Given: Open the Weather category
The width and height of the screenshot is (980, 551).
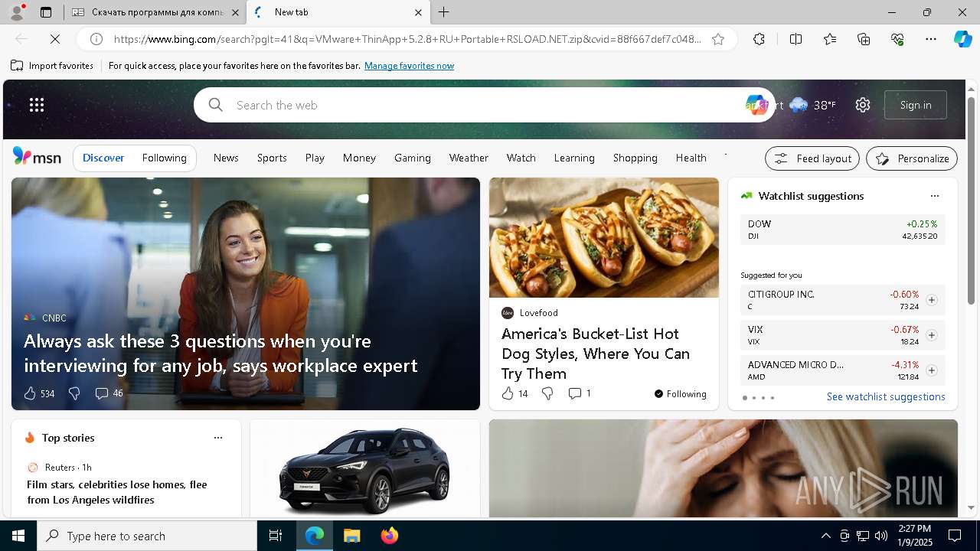Looking at the screenshot, I should (x=469, y=158).
